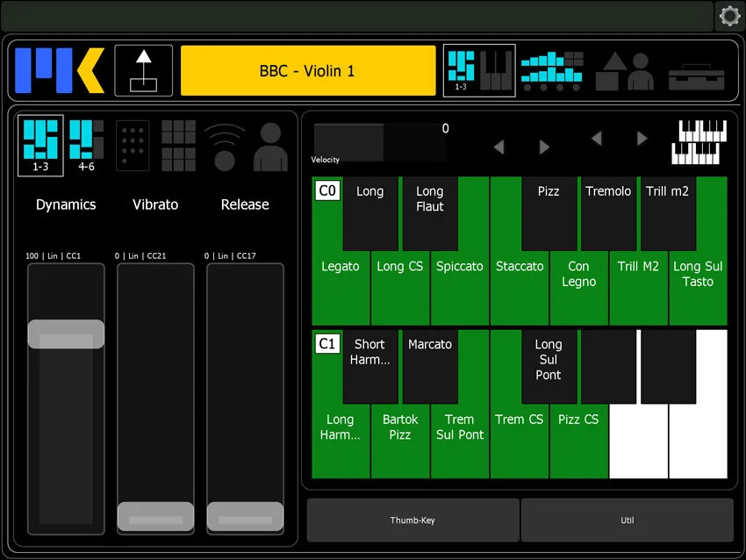Viewport: 746px width, 560px height.
Task: Click the blue and yellow MK logo
Action: (x=60, y=70)
